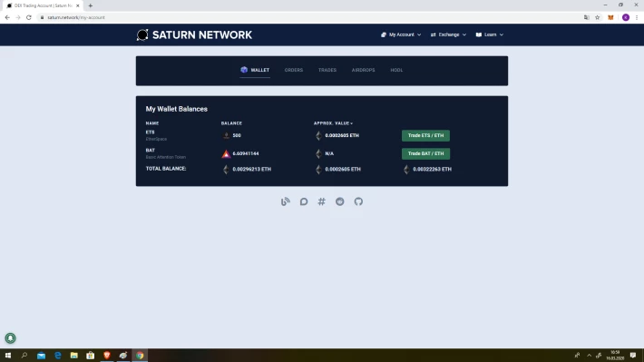The width and height of the screenshot is (644, 362).
Task: Click the ETS token icon
Action: [226, 135]
